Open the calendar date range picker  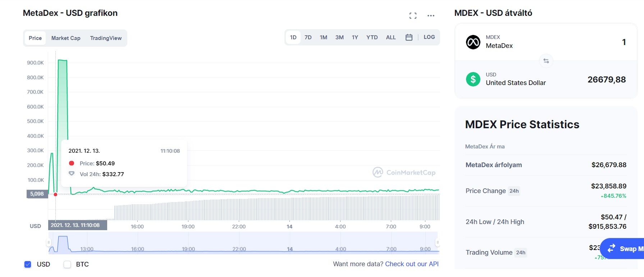[x=409, y=37]
